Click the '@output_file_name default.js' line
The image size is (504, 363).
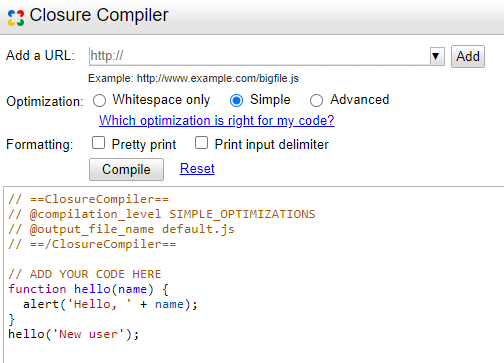[122, 229]
